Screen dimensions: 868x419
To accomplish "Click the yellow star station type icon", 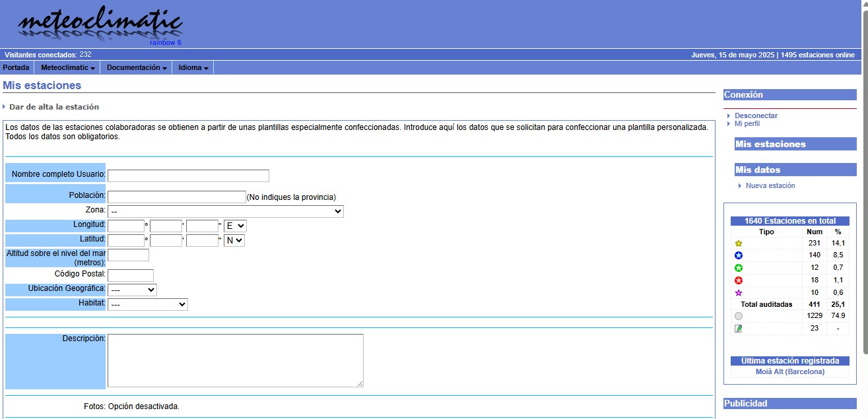I will coord(739,243).
